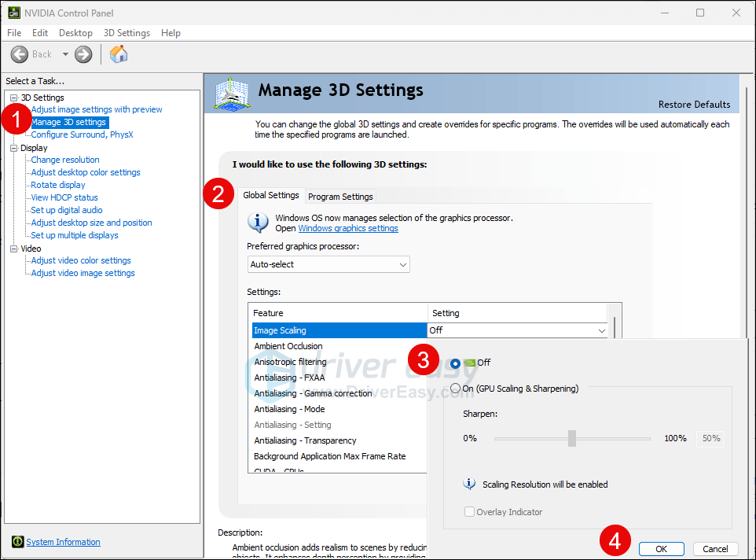Click the System Information icon
The image size is (756, 560).
pos(17,542)
